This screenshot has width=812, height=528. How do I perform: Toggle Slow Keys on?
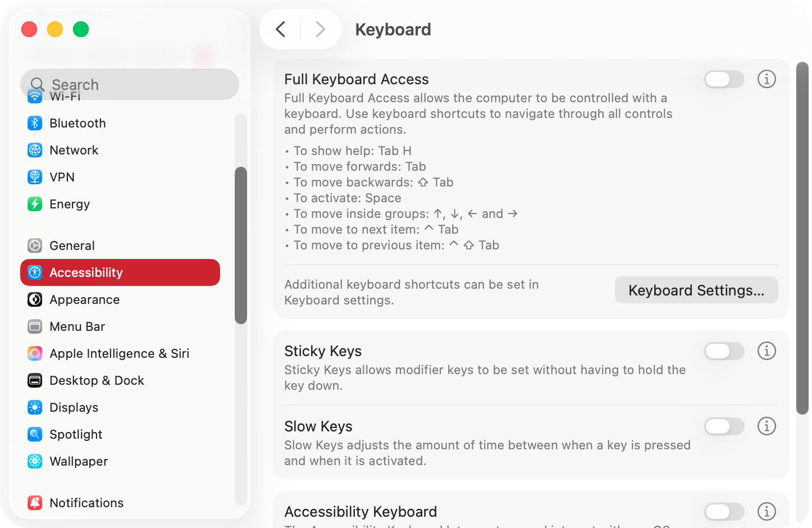tap(724, 426)
